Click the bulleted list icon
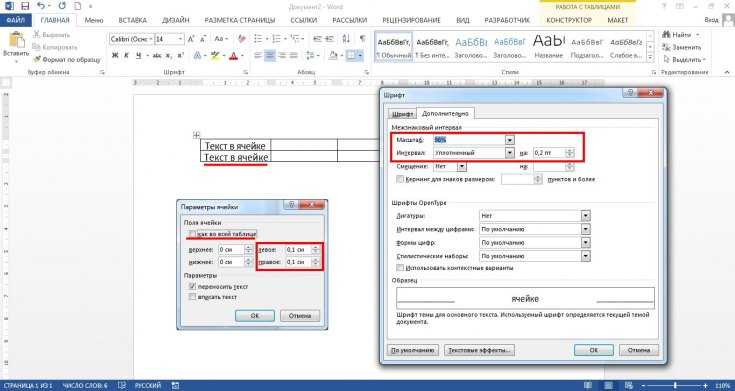735x391 pixels. click(258, 39)
